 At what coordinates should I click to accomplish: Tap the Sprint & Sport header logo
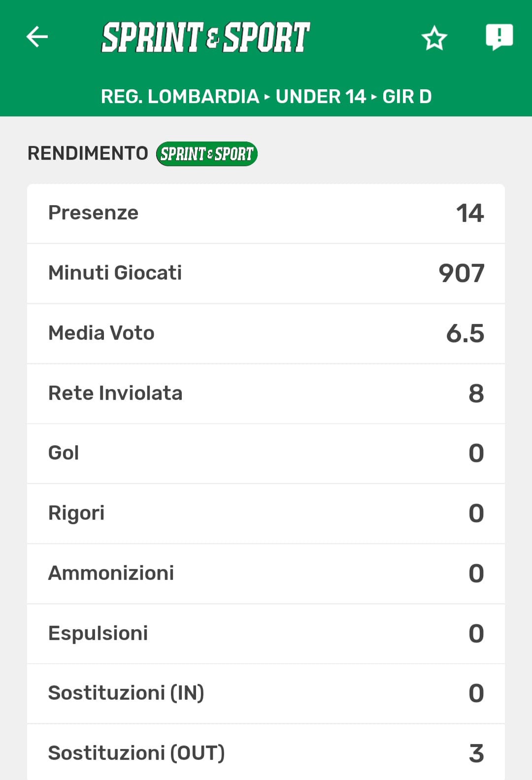[x=205, y=37]
